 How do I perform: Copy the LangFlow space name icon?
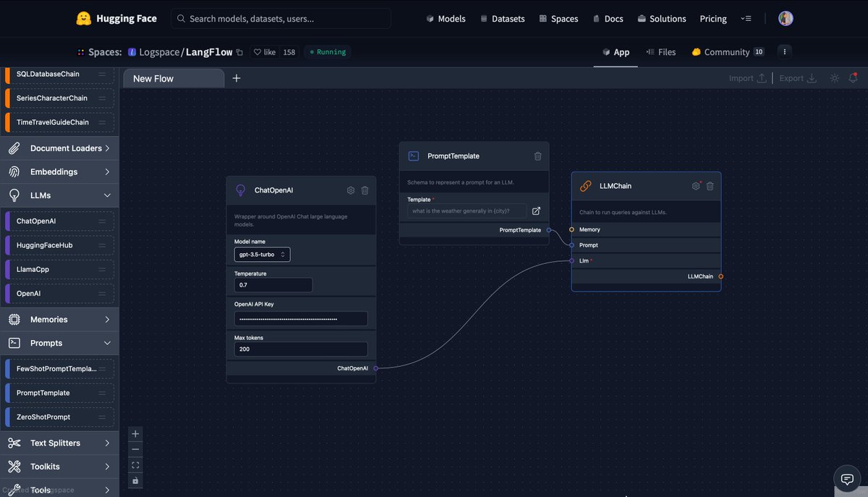coord(239,52)
